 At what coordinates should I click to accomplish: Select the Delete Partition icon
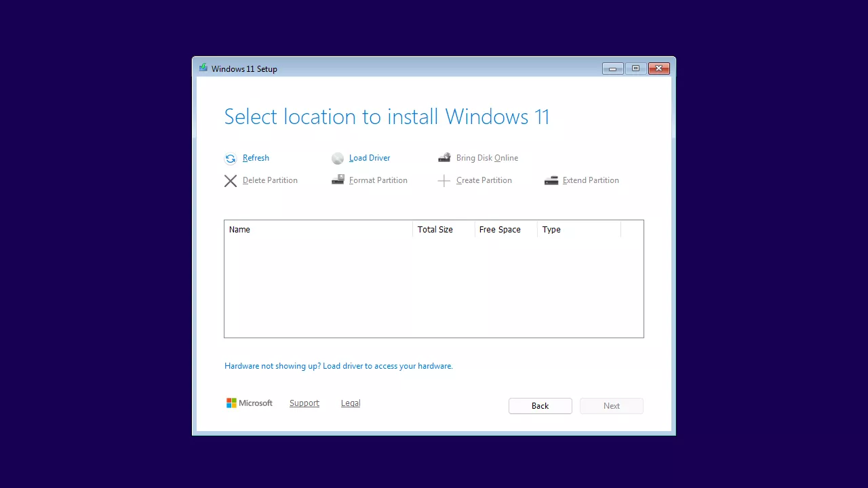pyautogui.click(x=231, y=180)
